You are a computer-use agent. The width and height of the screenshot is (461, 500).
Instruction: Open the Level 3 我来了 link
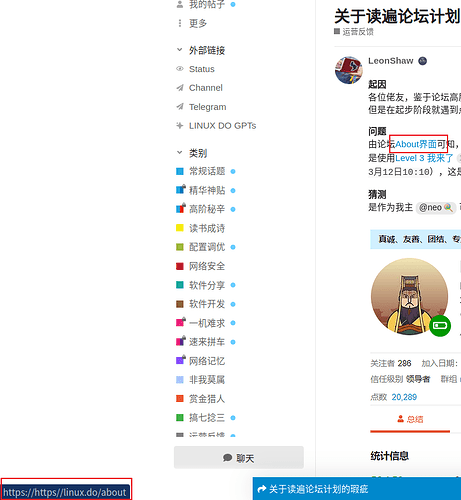tap(424, 158)
